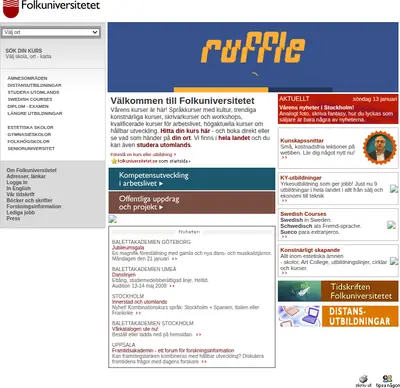Screen dimensions: 400x388
Task: Click the 'din ort' link
Action: pos(181,138)
